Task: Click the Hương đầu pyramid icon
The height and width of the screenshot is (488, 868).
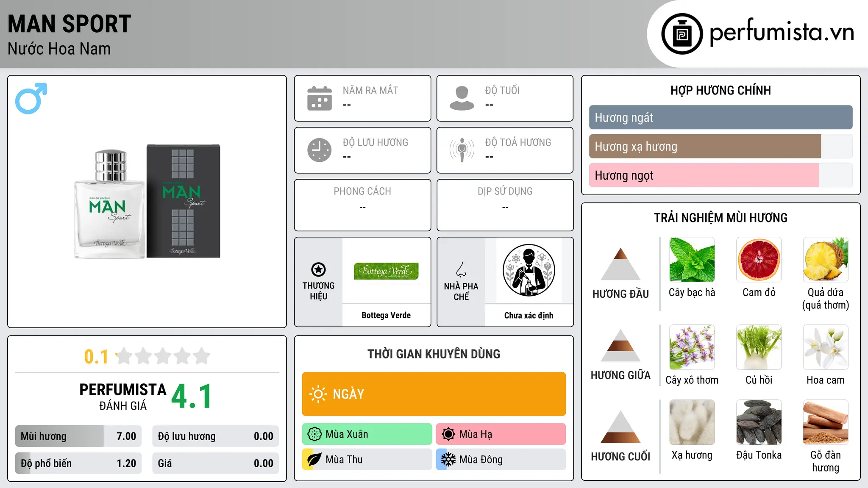Action: click(620, 264)
